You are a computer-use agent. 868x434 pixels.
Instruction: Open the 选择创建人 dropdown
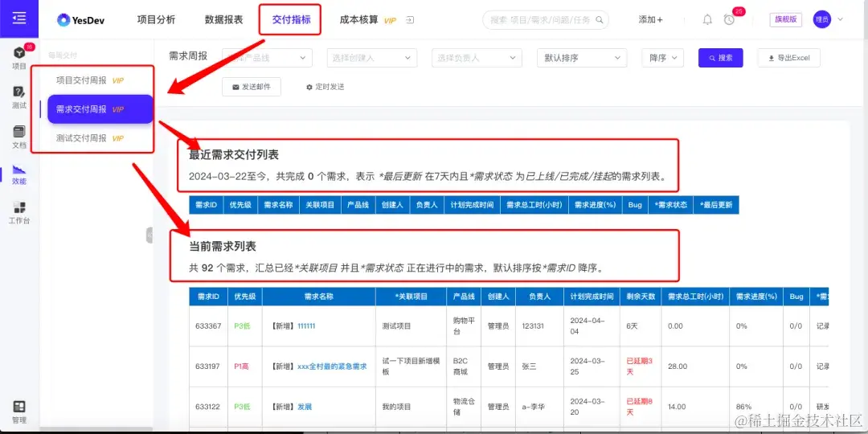[371, 58]
